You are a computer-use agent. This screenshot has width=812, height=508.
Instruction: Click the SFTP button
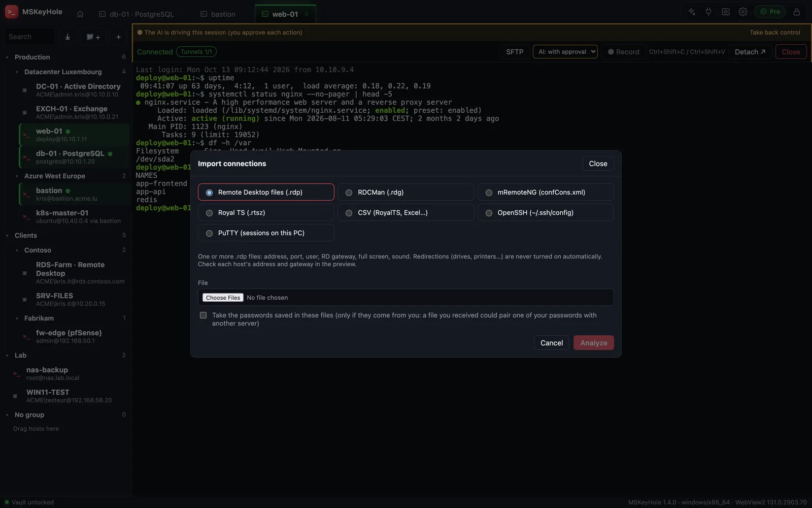pos(515,52)
